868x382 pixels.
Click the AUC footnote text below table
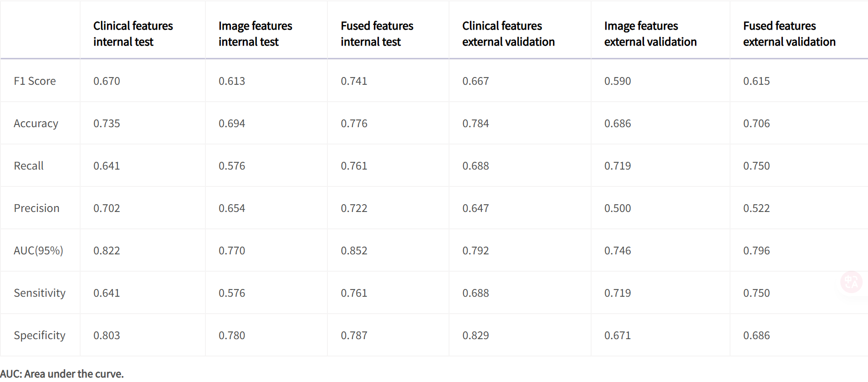pos(62,374)
